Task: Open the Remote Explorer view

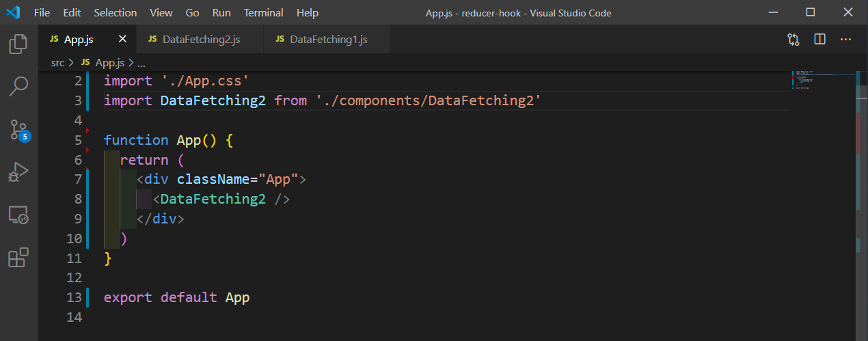Action: [x=18, y=215]
